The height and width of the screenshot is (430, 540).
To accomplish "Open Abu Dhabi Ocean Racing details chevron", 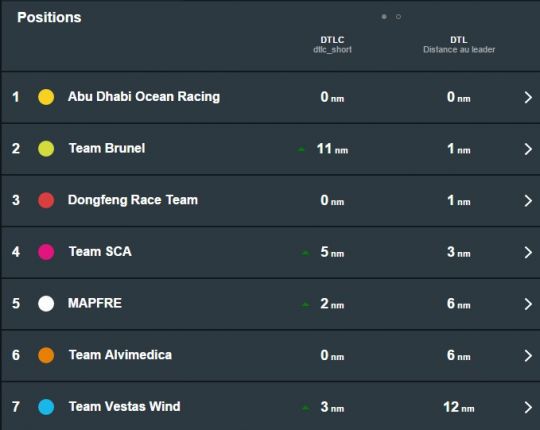I will pyautogui.click(x=528, y=97).
